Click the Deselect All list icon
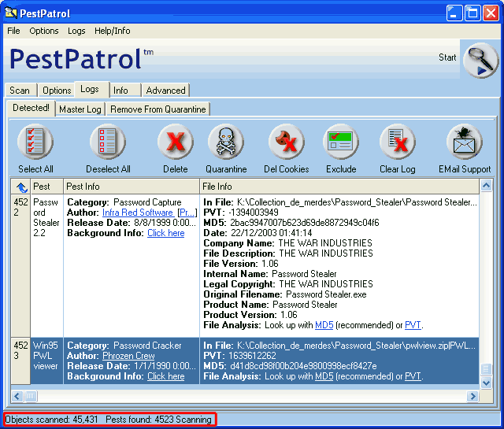The width and height of the screenshot is (504, 429). click(107, 142)
